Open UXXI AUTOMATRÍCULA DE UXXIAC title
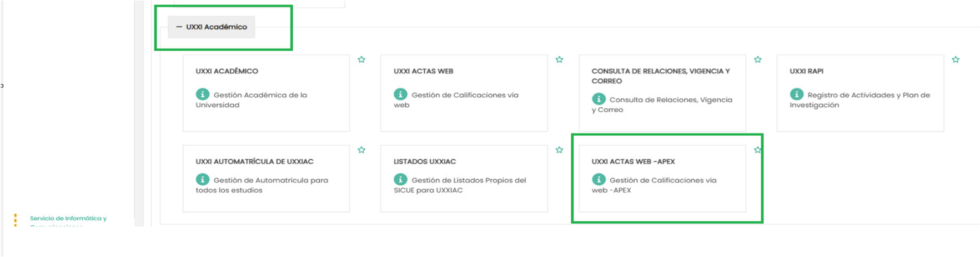 pyautogui.click(x=254, y=161)
